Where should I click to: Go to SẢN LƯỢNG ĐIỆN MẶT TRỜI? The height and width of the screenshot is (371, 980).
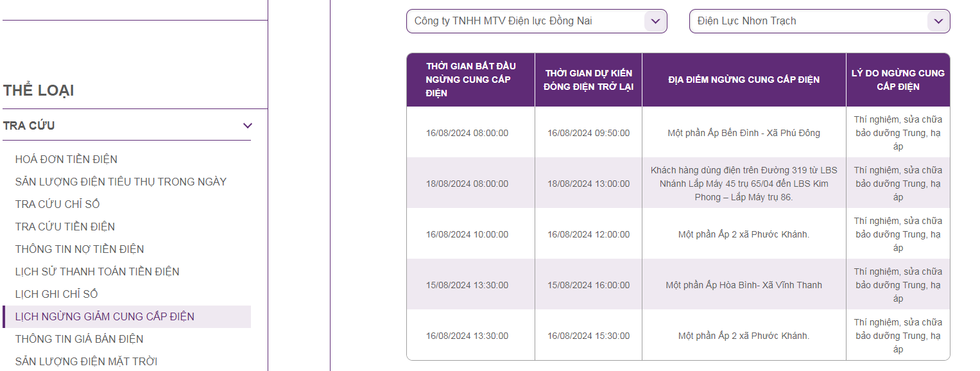click(x=86, y=361)
